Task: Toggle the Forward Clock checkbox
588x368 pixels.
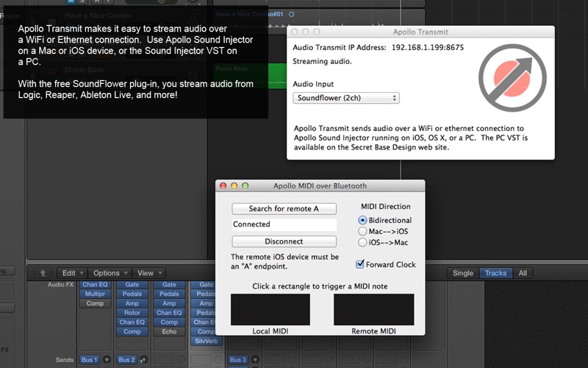Action: pos(359,264)
